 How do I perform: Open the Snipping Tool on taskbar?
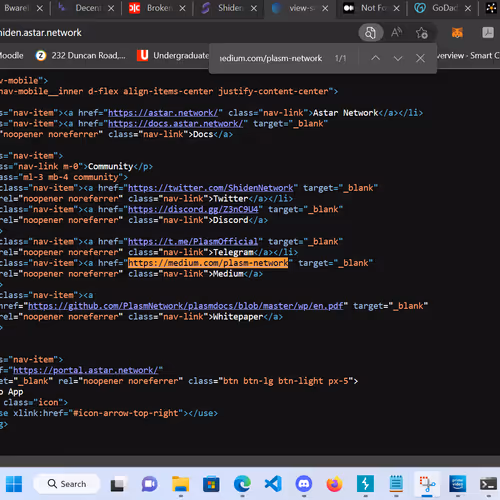tap(427, 484)
